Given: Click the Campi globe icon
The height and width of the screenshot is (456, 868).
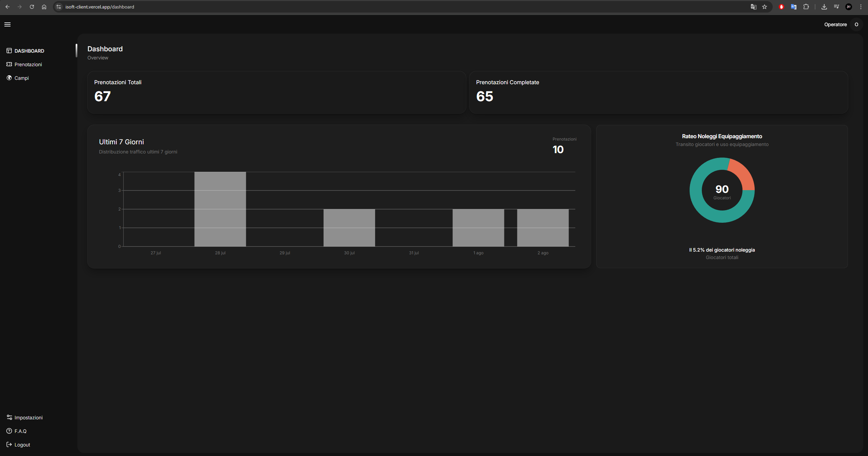Looking at the screenshot, I should coord(9,78).
